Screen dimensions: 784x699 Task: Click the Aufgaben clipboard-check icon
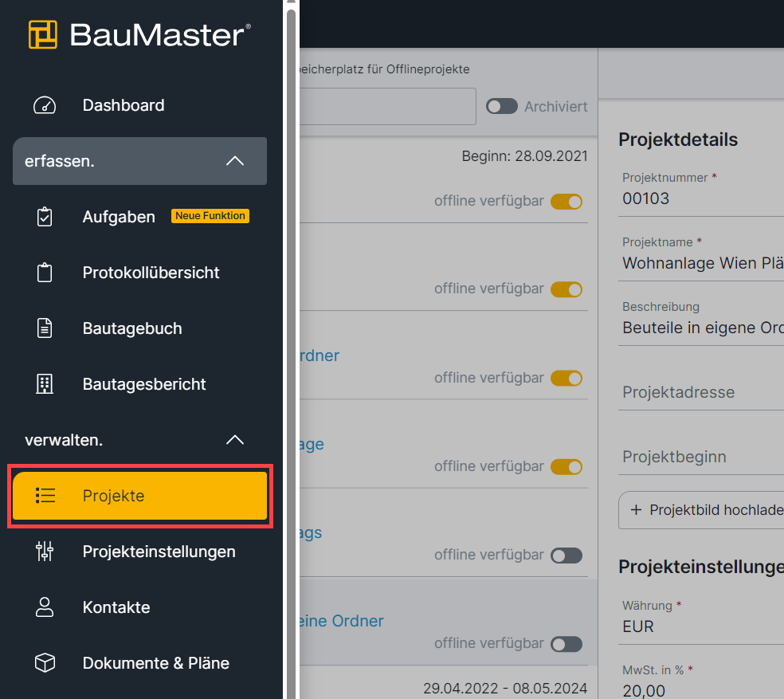click(x=45, y=217)
